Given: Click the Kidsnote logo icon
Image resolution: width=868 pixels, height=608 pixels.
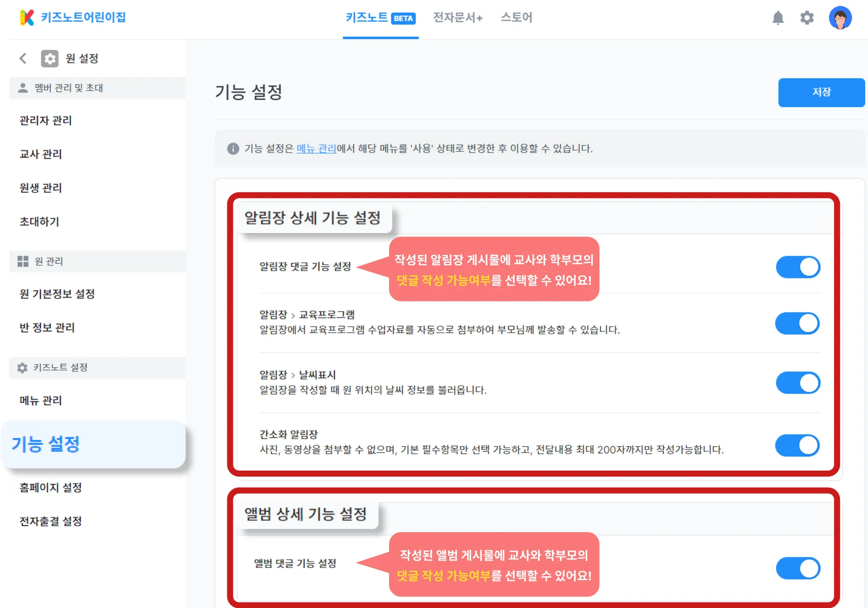Looking at the screenshot, I should pyautogui.click(x=27, y=17).
